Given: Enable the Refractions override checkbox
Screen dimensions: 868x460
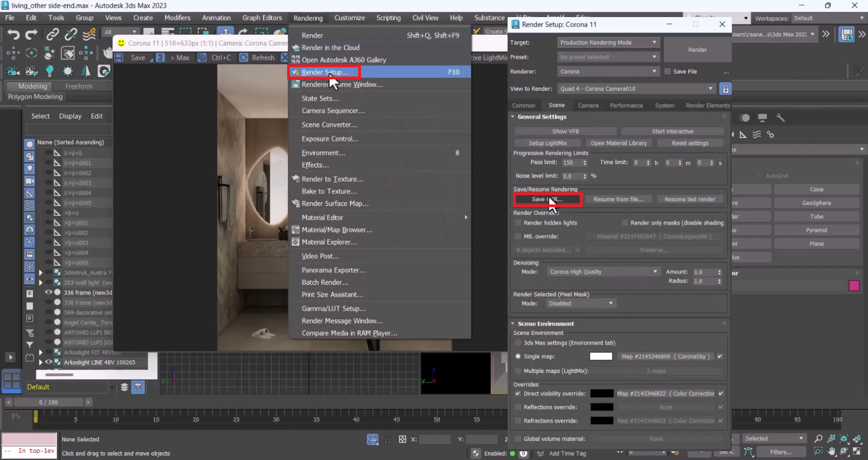Looking at the screenshot, I should point(517,421).
